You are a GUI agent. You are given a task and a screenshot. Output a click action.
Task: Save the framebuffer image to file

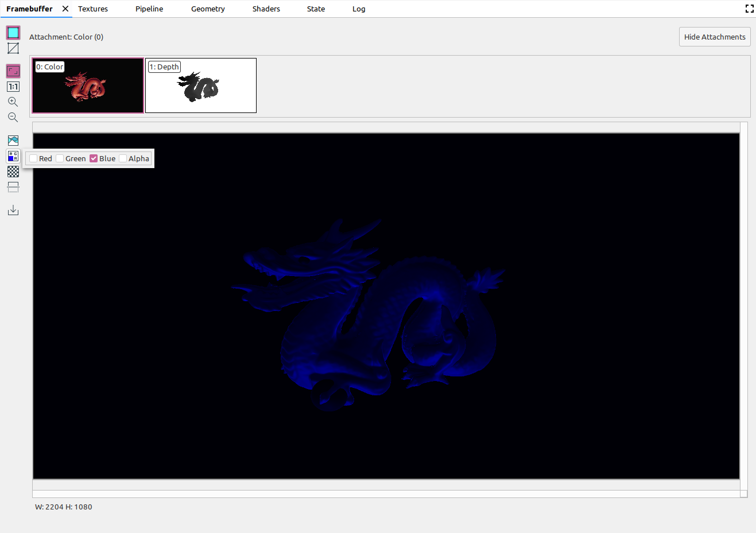coord(13,211)
